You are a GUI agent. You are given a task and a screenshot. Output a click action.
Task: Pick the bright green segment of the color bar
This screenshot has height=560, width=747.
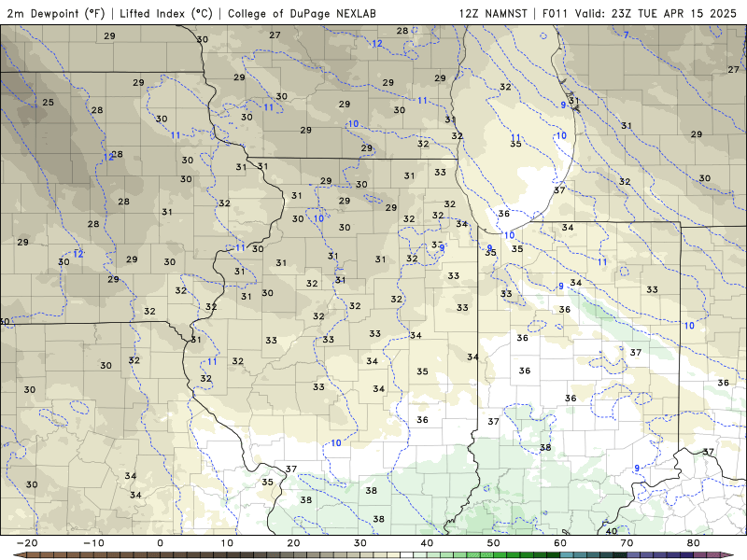[x=500, y=555]
